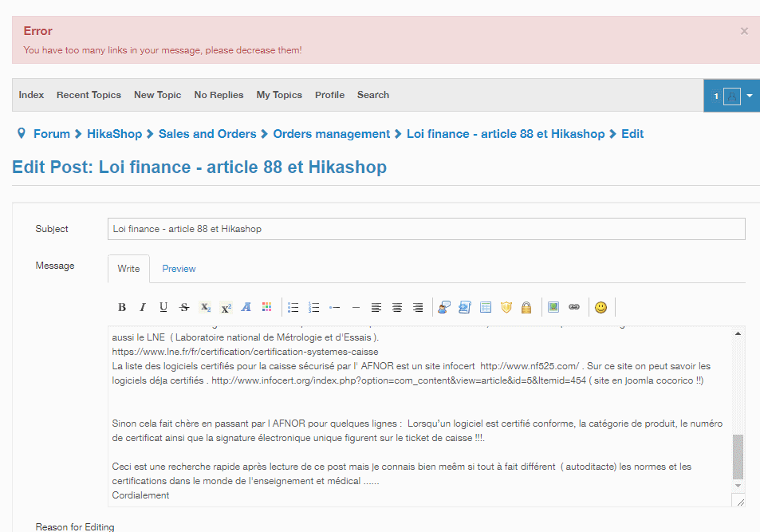Image resolution: width=760 pixels, height=532 pixels.
Task: Insert a code block
Action: tap(465, 307)
